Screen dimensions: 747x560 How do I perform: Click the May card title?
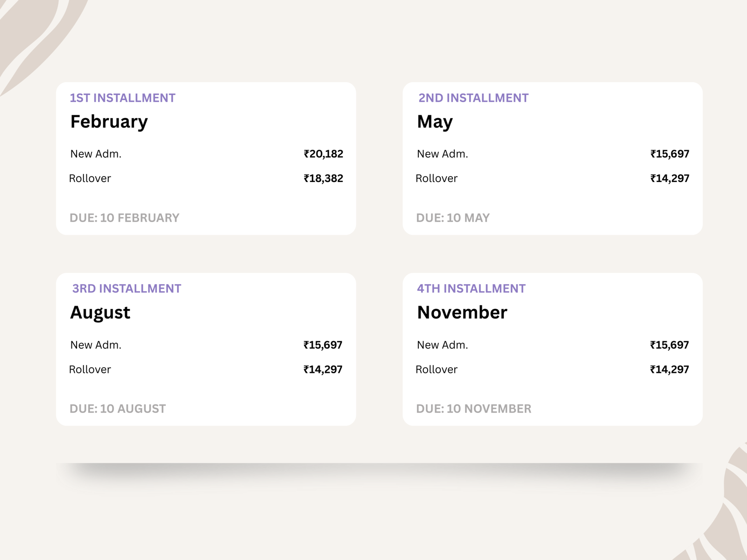435,122
